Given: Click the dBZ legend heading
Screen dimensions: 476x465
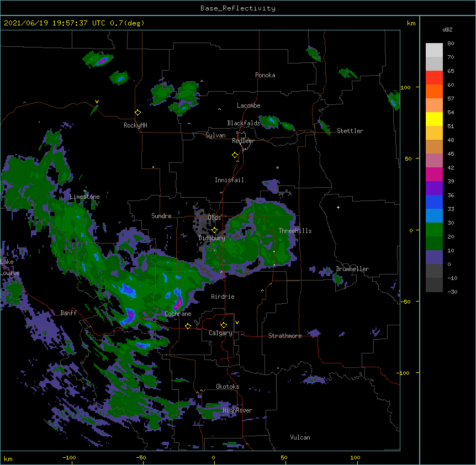Looking at the screenshot, I should point(447,29).
